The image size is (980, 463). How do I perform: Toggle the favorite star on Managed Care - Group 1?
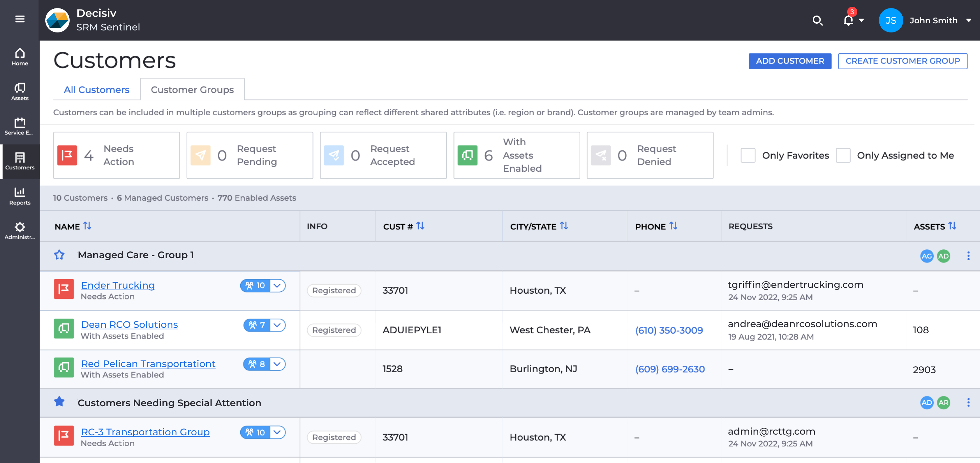pyautogui.click(x=60, y=255)
